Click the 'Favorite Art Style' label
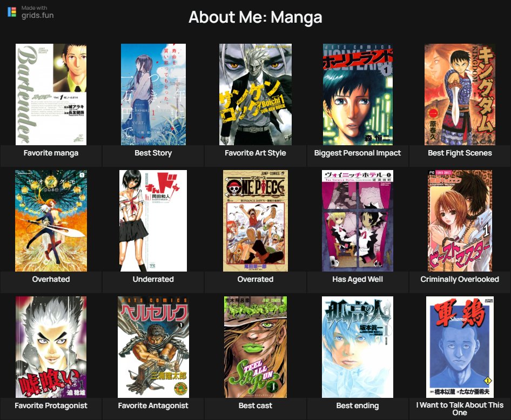This screenshot has width=511, height=420. pos(255,153)
